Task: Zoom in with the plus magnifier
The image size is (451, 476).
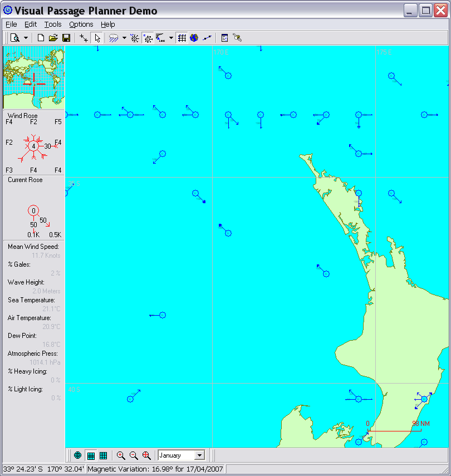Action: 121,455
